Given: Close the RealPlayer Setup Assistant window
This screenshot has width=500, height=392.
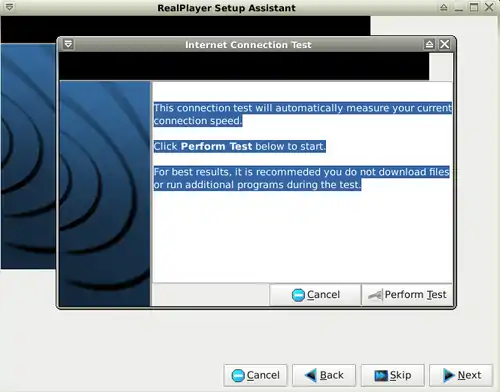Looking at the screenshot, I should point(489,7).
